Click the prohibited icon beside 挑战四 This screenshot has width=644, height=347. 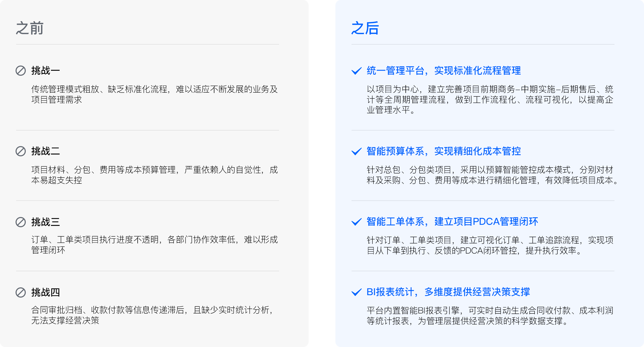[x=21, y=292]
